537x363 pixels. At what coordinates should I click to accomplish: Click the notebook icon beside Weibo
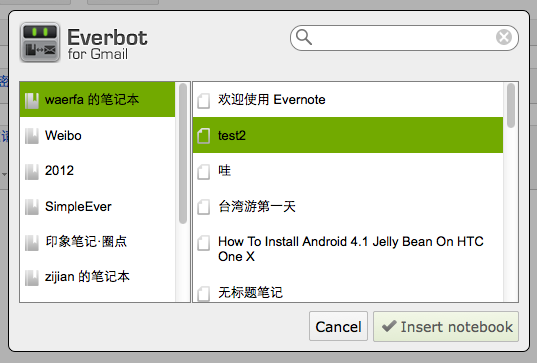click(32, 136)
